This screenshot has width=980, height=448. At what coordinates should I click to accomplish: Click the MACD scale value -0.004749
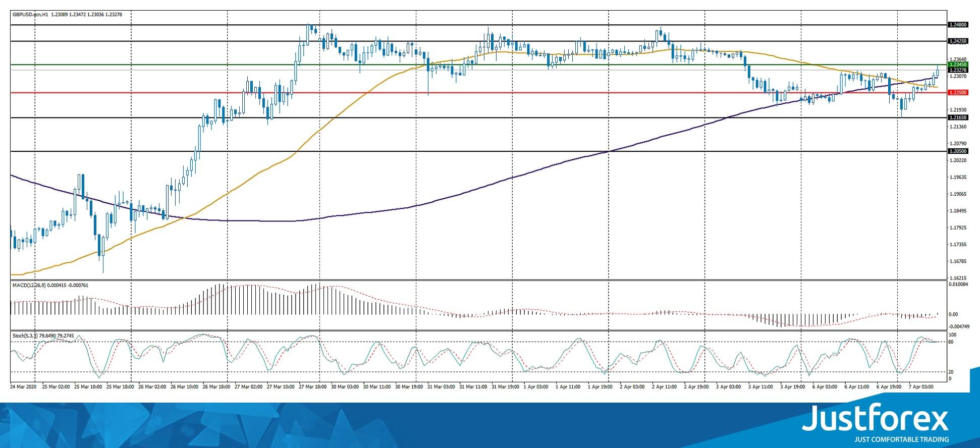tap(959, 326)
